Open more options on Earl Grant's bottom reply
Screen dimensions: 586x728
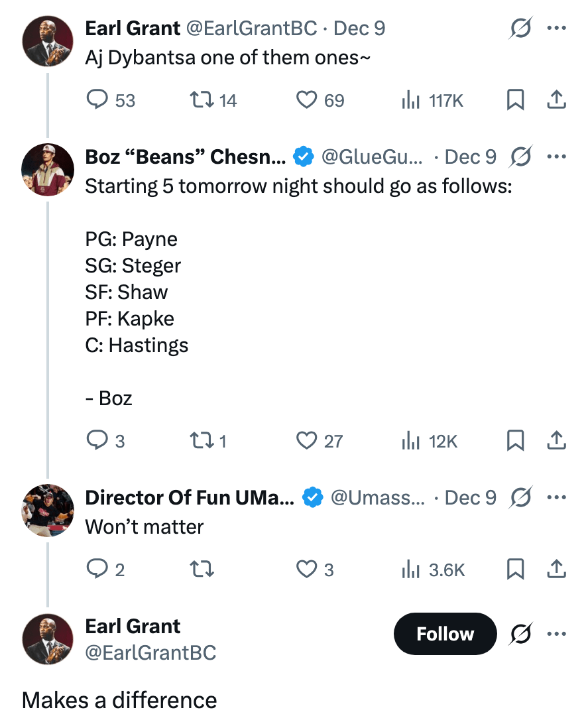pyautogui.click(x=557, y=634)
